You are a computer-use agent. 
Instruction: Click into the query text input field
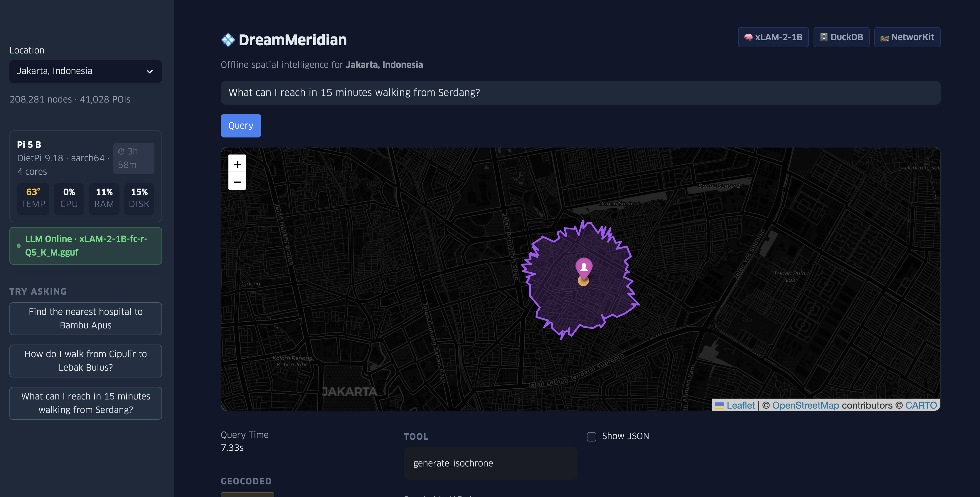click(x=580, y=93)
